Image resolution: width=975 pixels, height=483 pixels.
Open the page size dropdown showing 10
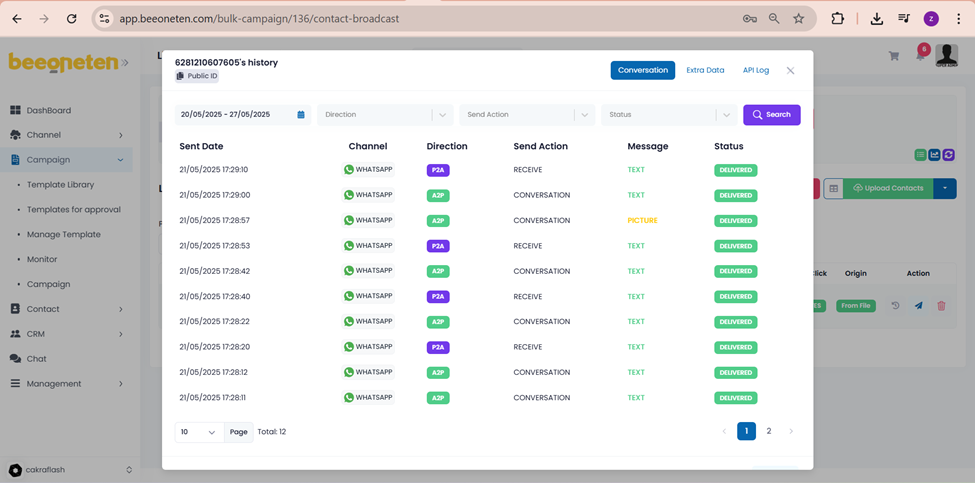coord(199,432)
